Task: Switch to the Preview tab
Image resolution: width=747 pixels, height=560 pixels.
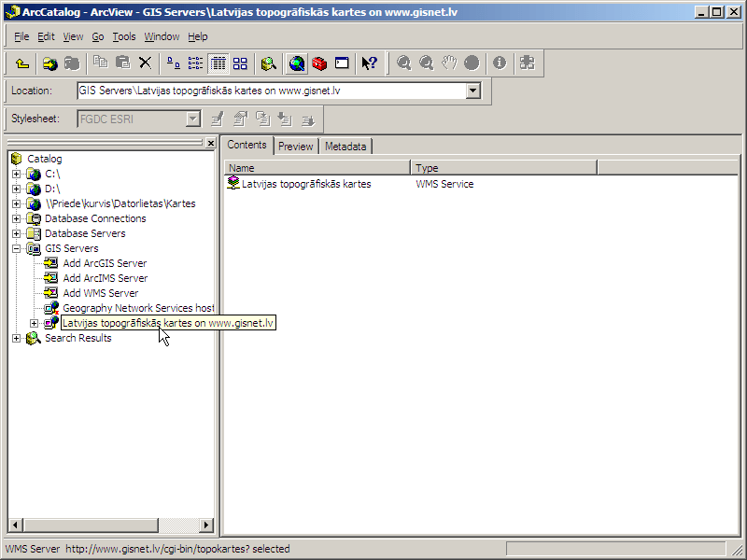Action: [295, 147]
